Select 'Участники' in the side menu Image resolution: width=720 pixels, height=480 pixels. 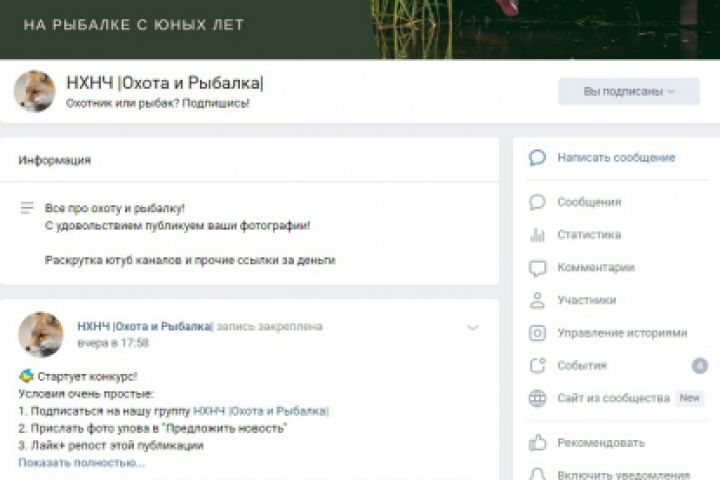[586, 300]
